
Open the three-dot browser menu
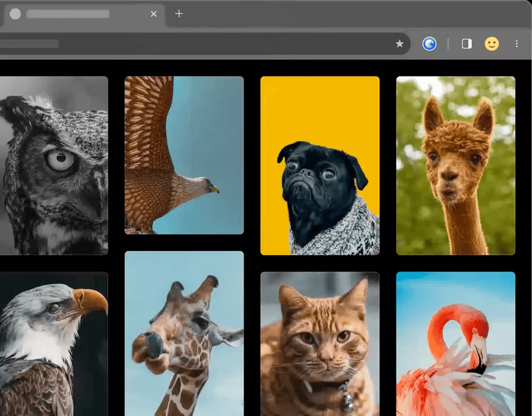tap(517, 44)
